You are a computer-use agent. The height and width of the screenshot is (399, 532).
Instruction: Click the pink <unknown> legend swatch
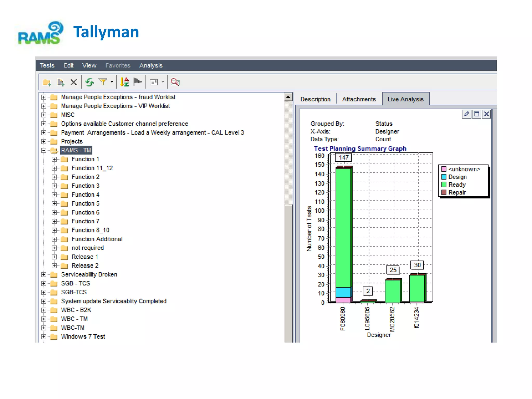[x=444, y=169]
